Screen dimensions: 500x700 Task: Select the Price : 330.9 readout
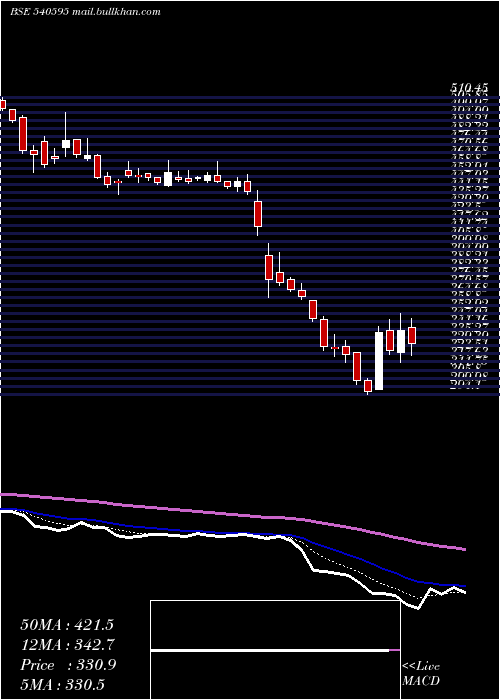68,665
